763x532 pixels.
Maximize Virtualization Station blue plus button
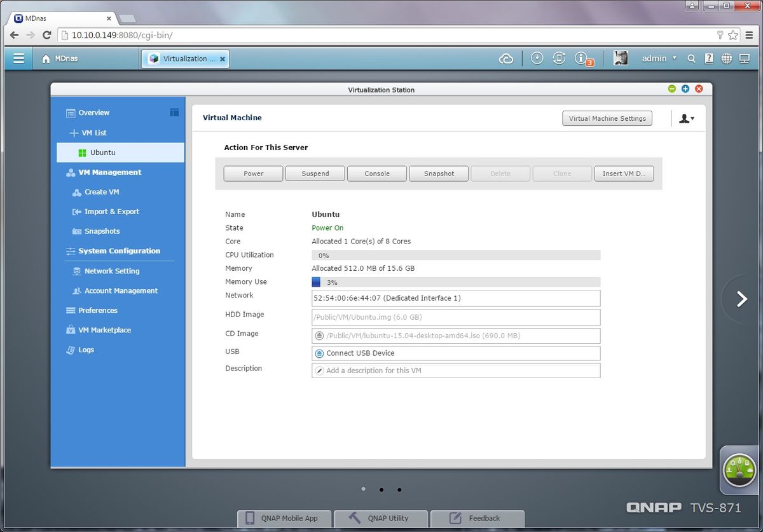[x=685, y=89]
